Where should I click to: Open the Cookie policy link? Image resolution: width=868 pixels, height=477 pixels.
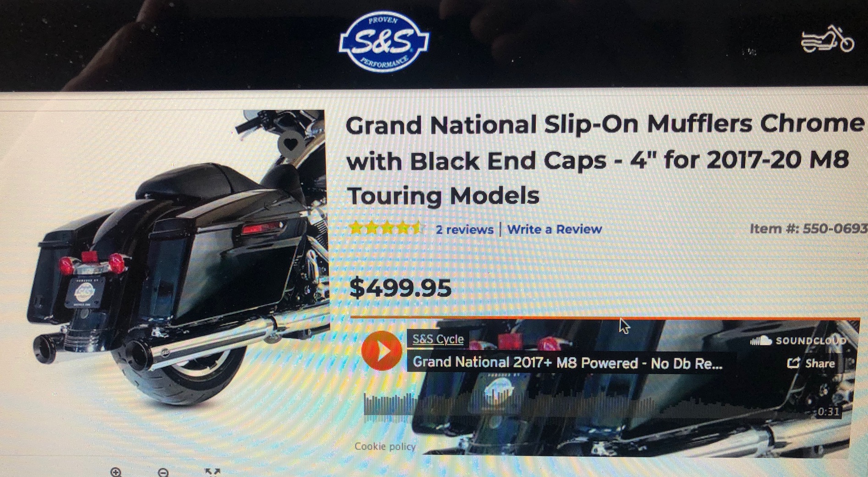[385, 446]
